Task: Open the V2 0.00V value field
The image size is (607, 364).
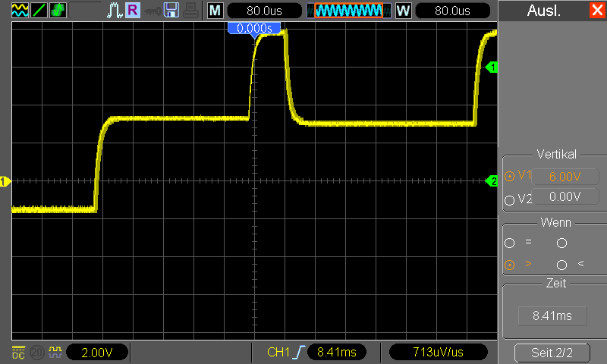Action: click(565, 196)
